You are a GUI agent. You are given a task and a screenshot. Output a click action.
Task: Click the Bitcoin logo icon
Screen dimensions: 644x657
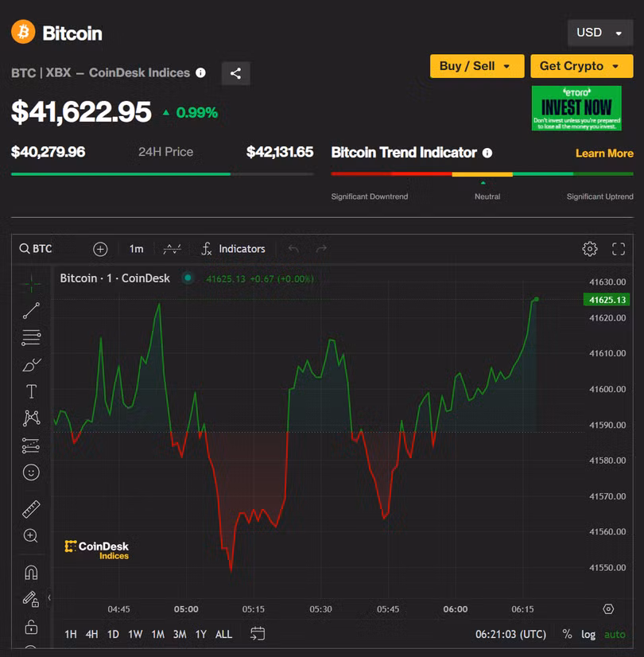(x=23, y=32)
